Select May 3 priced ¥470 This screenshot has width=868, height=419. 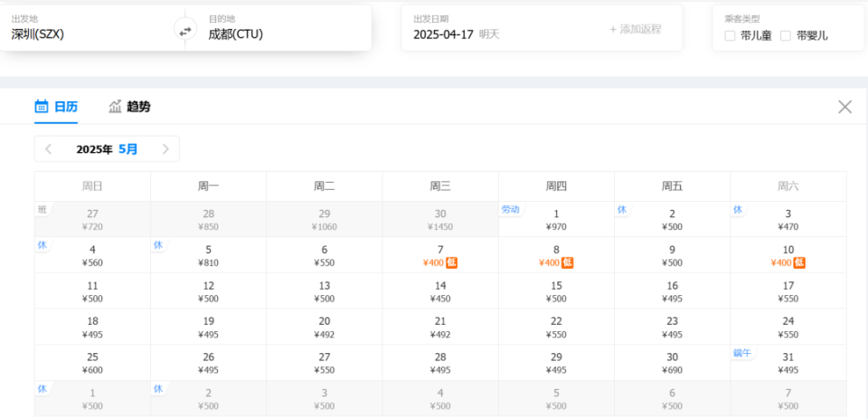pos(788,220)
